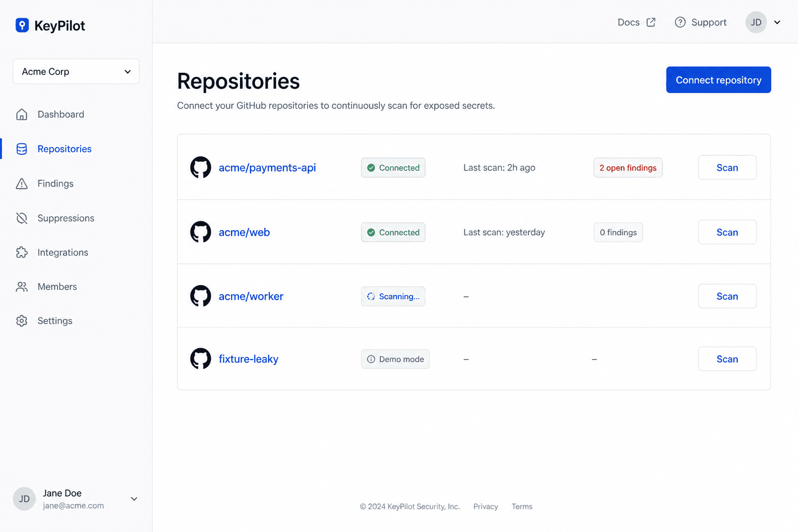Click the Support question mark icon

point(680,22)
